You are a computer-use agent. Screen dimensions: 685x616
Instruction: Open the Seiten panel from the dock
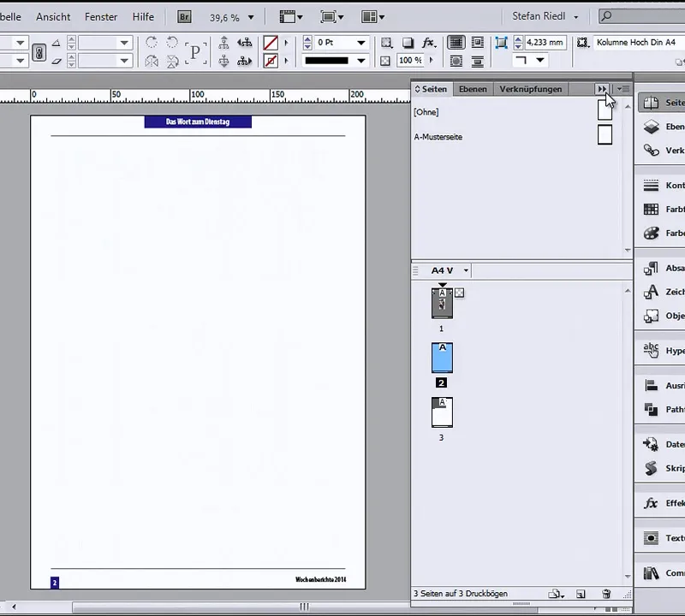(x=662, y=103)
